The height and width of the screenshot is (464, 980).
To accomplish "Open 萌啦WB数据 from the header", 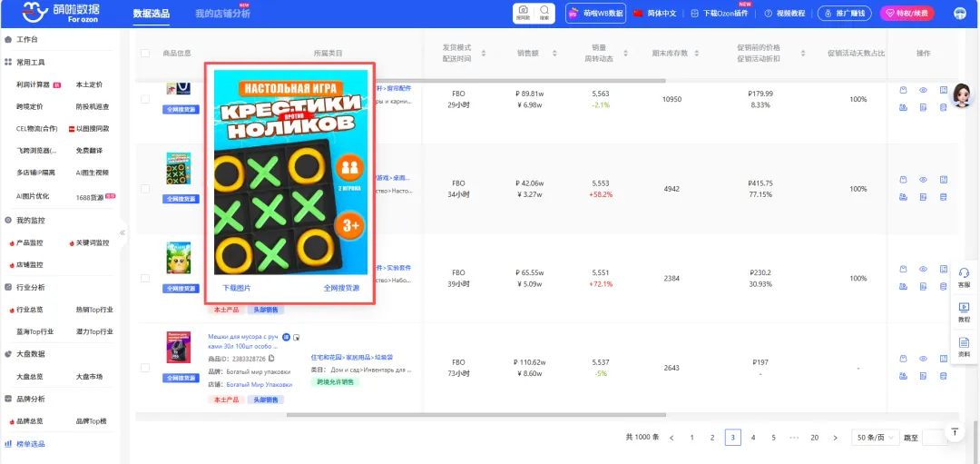I will pyautogui.click(x=595, y=13).
